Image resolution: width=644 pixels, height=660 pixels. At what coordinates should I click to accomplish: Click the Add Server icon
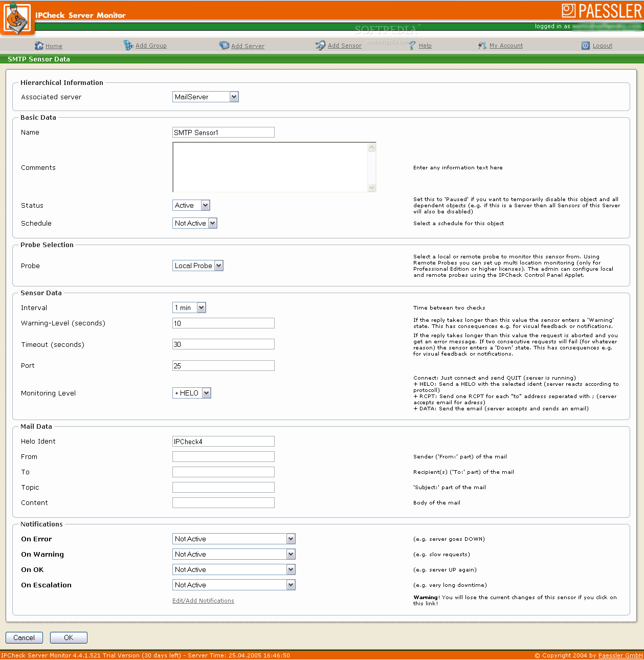pyautogui.click(x=224, y=46)
